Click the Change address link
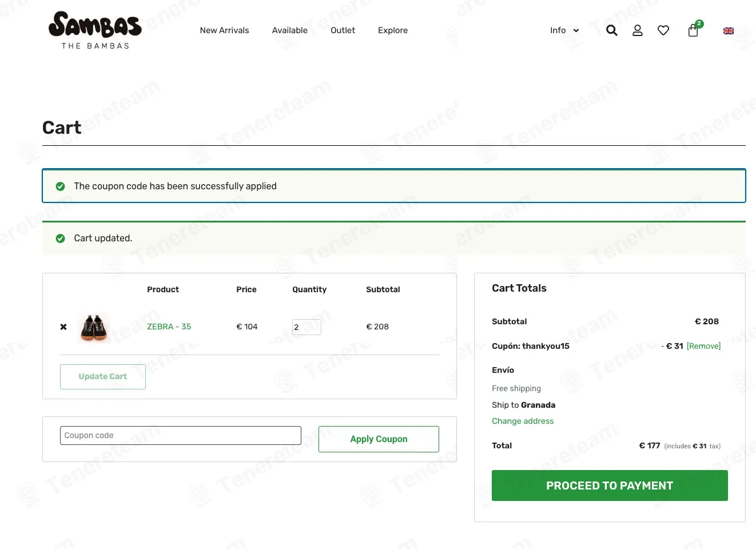 [x=523, y=421]
